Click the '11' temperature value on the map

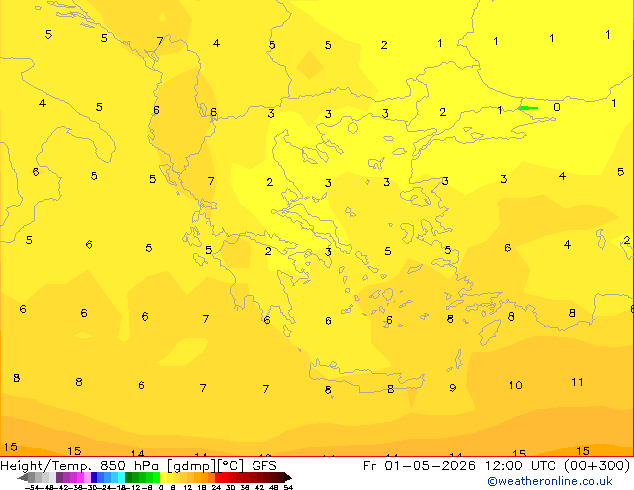577,382
